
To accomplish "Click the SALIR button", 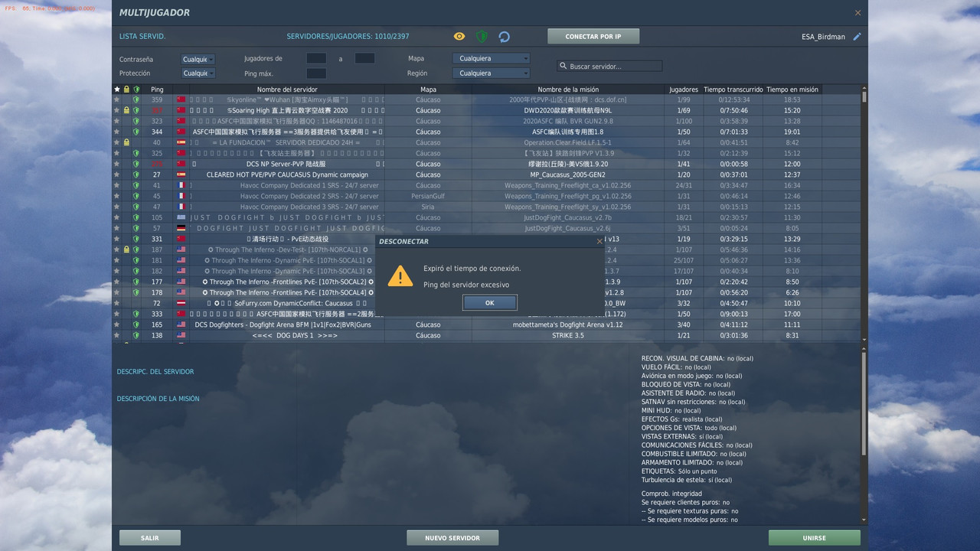I will point(150,538).
